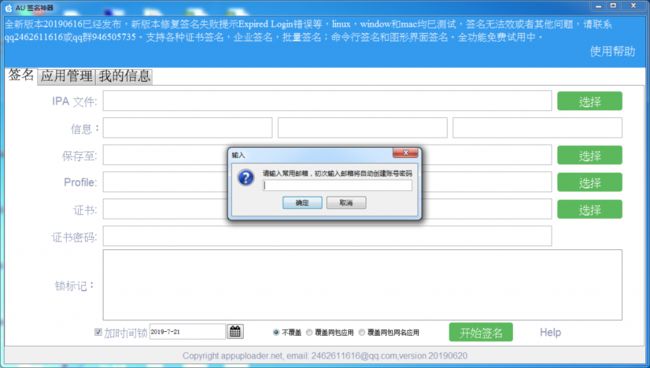Viewport: 650px width, 368px height.
Task: Click the middle 信息 input field
Action: [362, 128]
